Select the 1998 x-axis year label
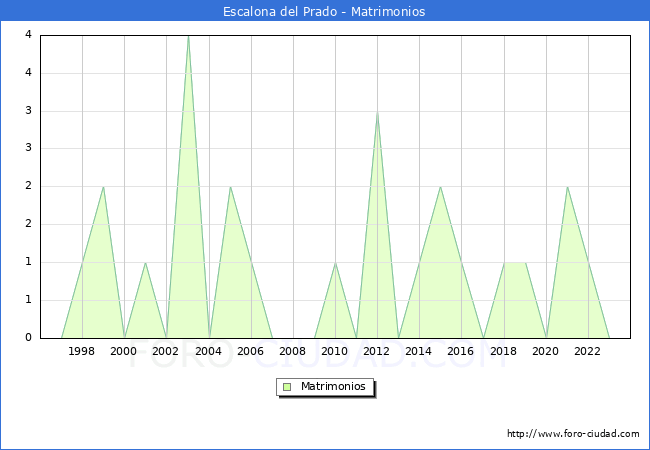The image size is (650, 450). click(x=82, y=351)
